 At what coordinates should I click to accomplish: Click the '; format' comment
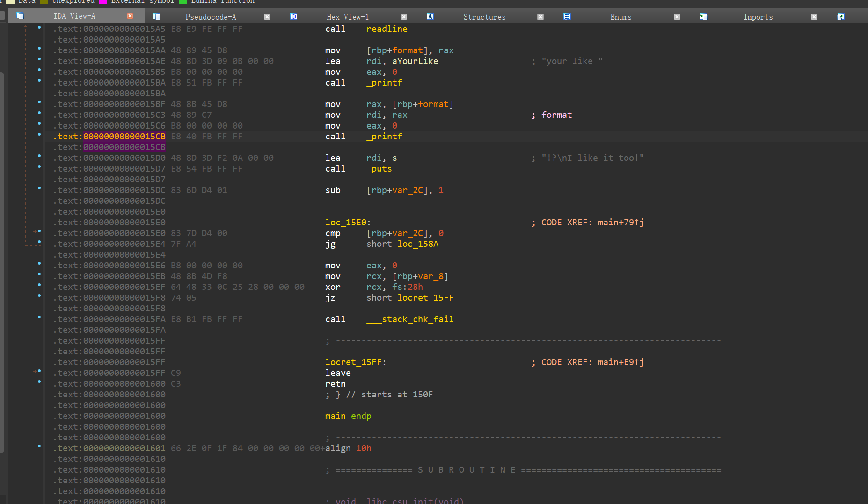pos(552,115)
